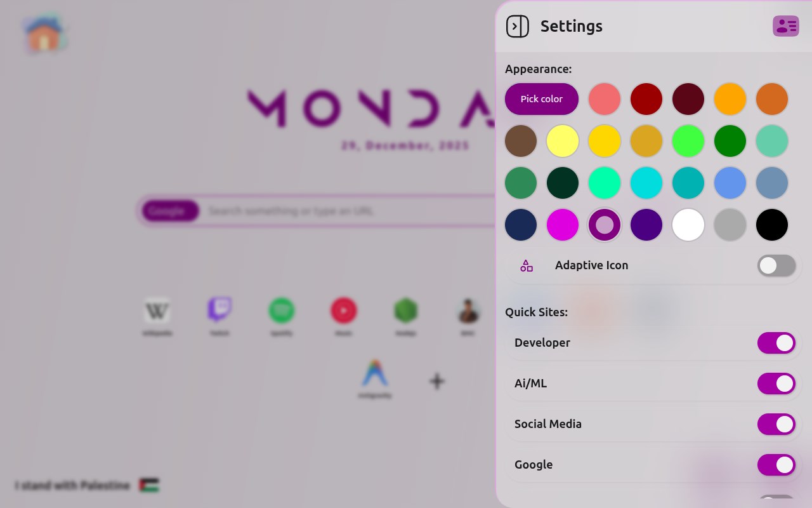Turn off the Ai/ML quick sites toggle
This screenshot has width=812, height=508.
pos(776,384)
